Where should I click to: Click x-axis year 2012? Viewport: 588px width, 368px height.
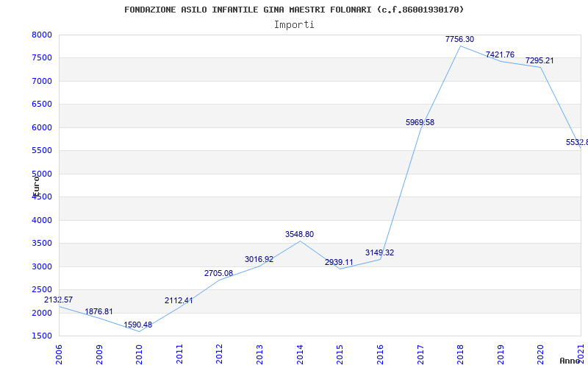click(219, 355)
